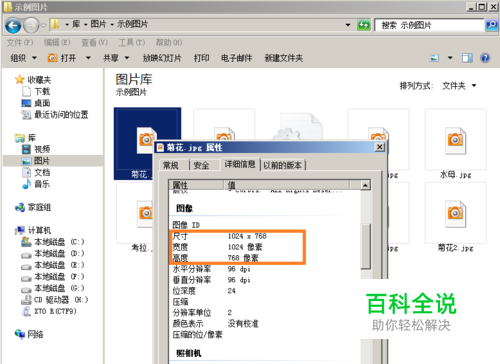This screenshot has width=500, height=364.
Task: Go back with the blue back arrow
Action: tap(13, 25)
